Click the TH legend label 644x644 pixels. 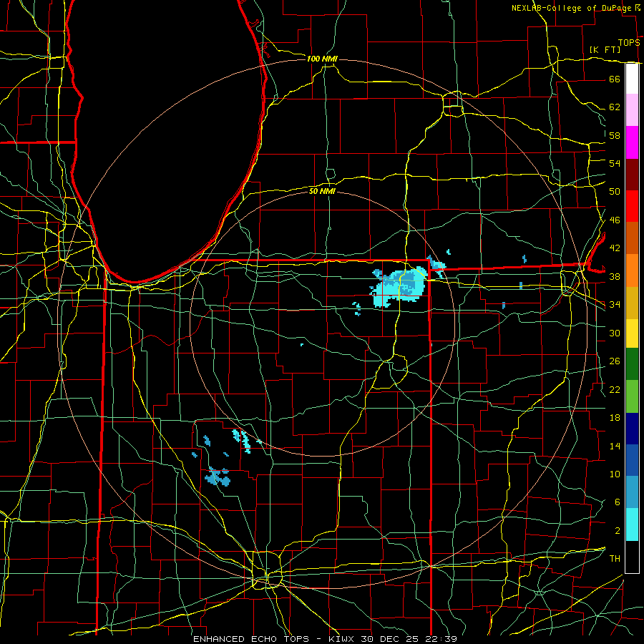pos(615,559)
